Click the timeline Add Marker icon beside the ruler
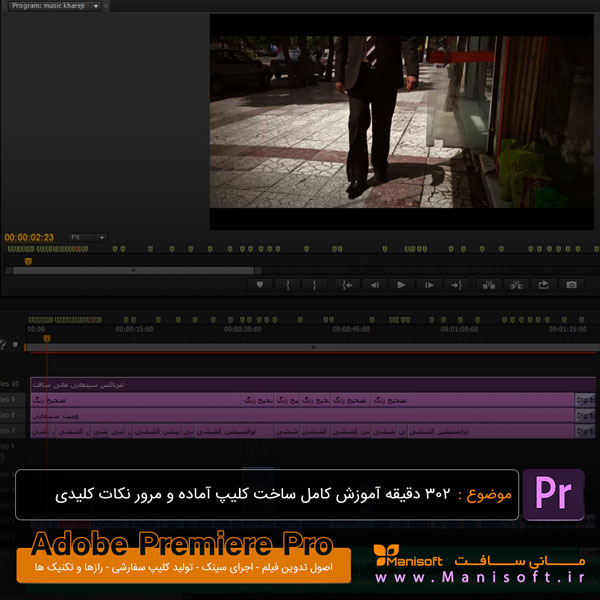 (15, 345)
